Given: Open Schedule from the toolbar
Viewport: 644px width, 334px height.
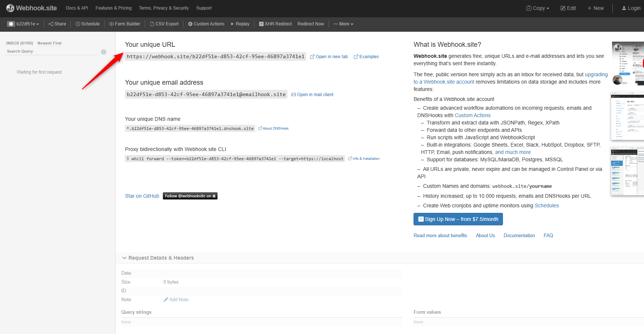Looking at the screenshot, I should click(x=88, y=24).
